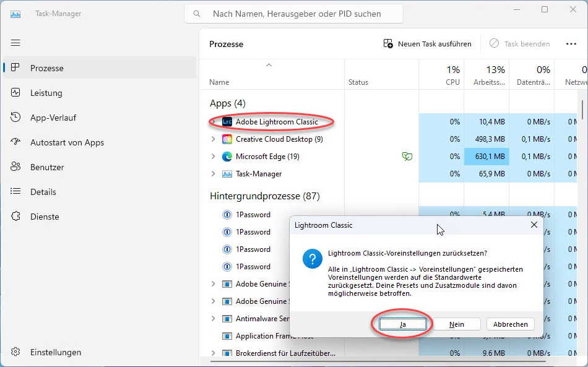Click Task beenden

coord(520,44)
